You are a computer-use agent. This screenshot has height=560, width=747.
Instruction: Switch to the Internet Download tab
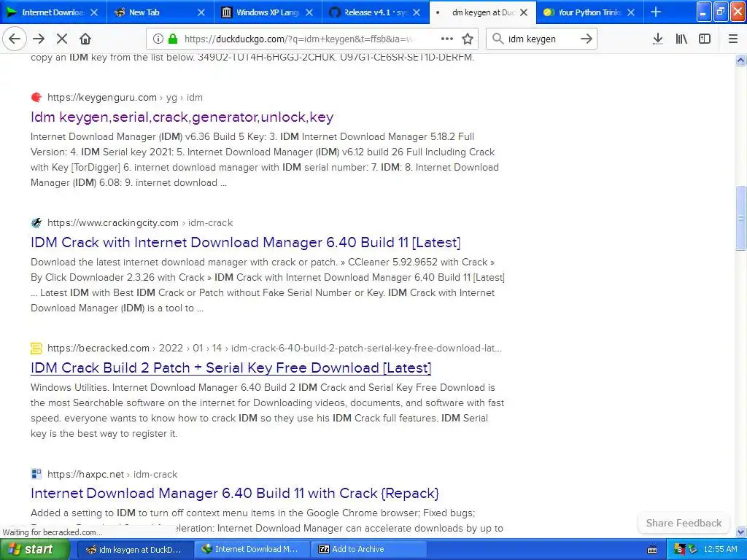[x=53, y=12]
